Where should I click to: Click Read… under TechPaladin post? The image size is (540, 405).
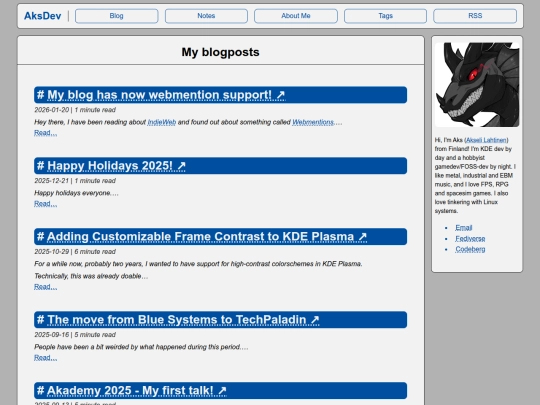[45, 357]
